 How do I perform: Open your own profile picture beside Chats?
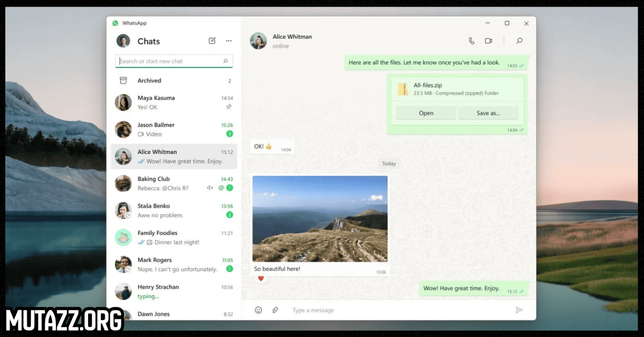pos(123,41)
